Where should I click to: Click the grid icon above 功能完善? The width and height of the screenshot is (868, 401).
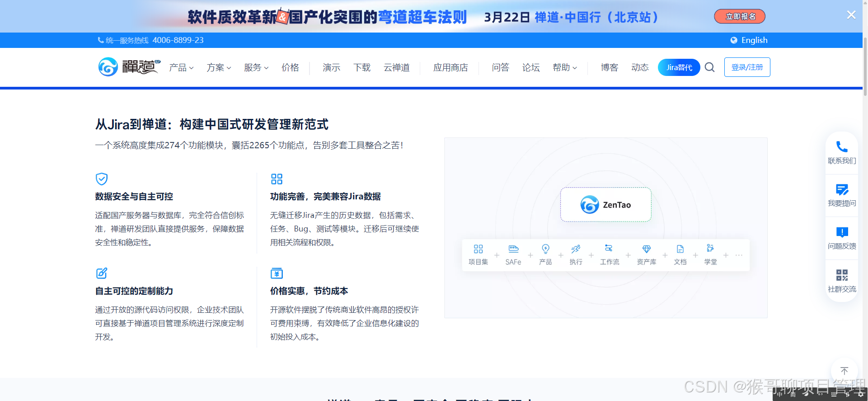tap(277, 179)
